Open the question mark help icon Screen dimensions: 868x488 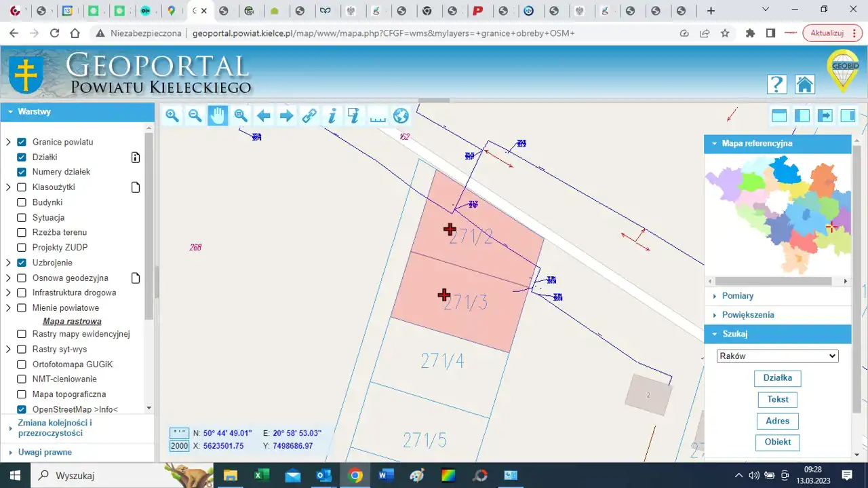pos(776,84)
